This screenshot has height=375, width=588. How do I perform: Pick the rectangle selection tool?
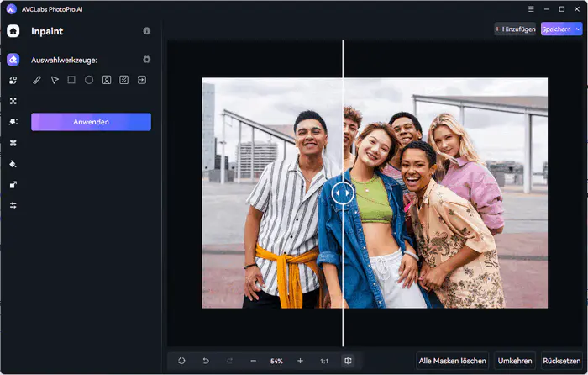click(x=71, y=80)
